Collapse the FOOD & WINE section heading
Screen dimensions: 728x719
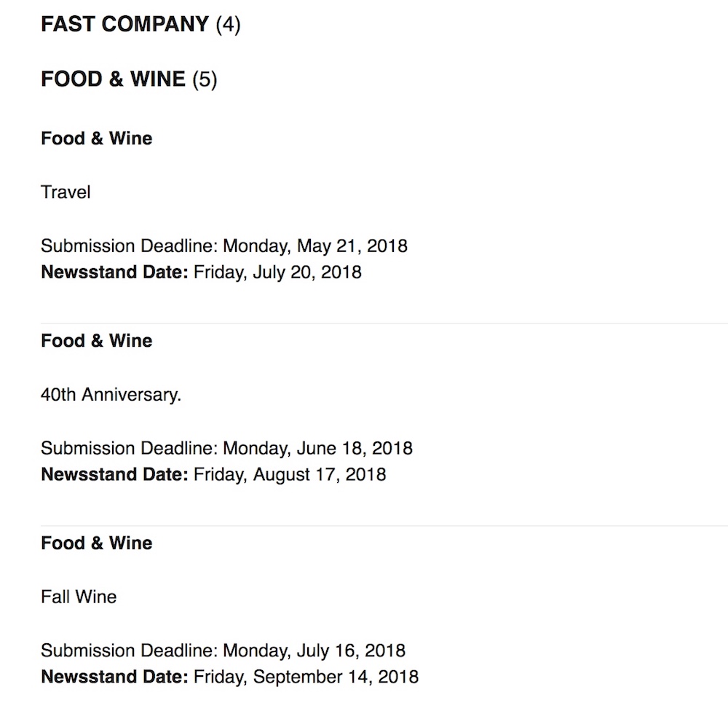pyautogui.click(x=113, y=79)
